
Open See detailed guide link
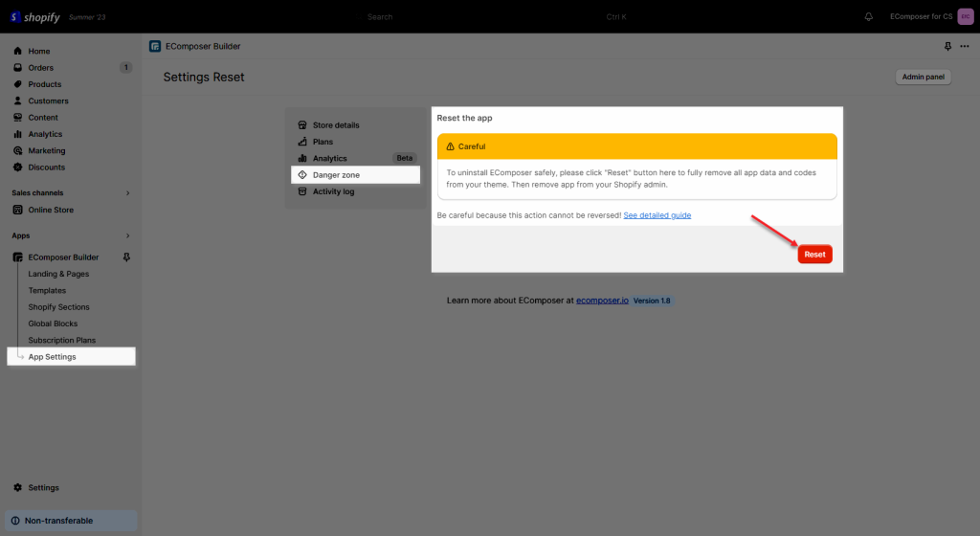pos(657,215)
